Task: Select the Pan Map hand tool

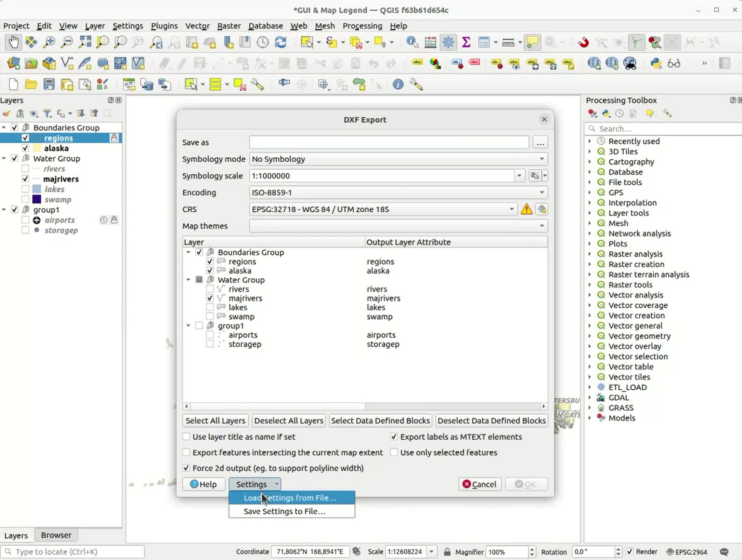Action: [13, 42]
